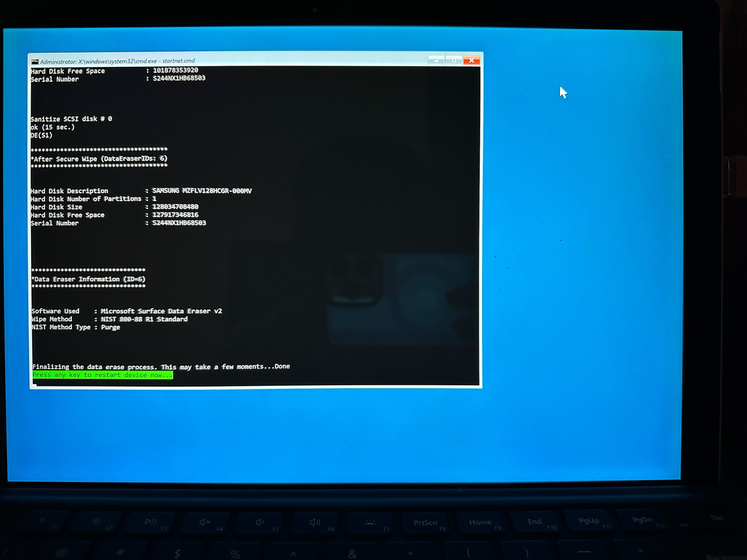Image resolution: width=747 pixels, height=560 pixels.
Task: Click the 'NIST 800-88 R1 Standard' wipe method
Action: pyautogui.click(x=144, y=319)
